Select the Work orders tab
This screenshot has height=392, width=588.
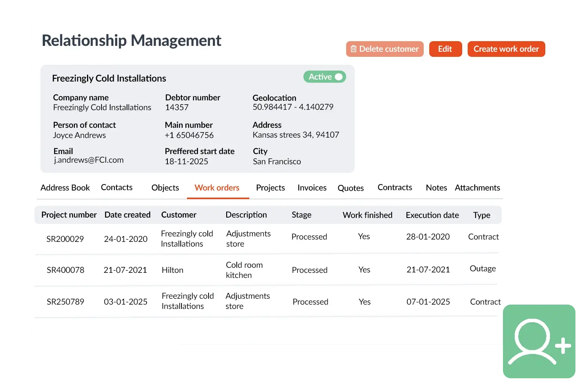(217, 188)
